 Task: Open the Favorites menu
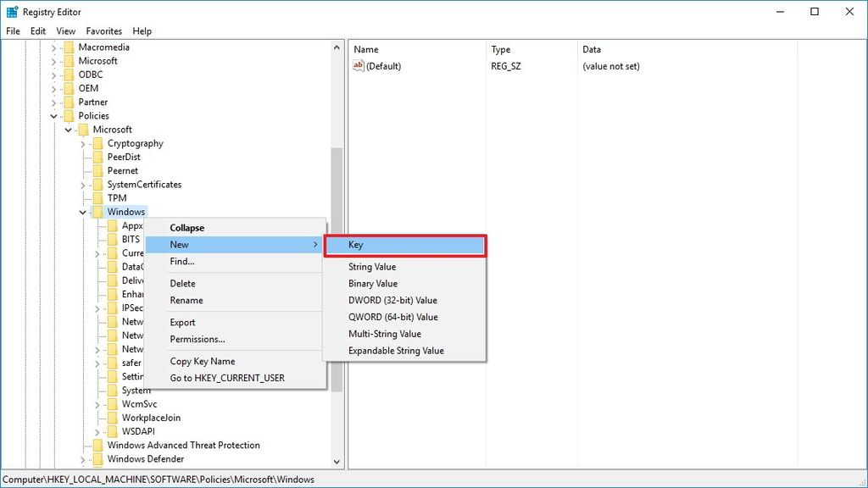click(x=103, y=30)
